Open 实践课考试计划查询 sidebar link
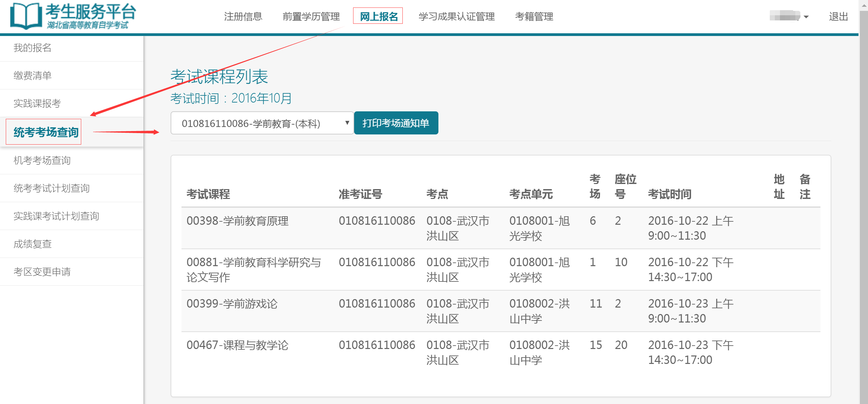Viewport: 868px width, 404px height. [56, 216]
